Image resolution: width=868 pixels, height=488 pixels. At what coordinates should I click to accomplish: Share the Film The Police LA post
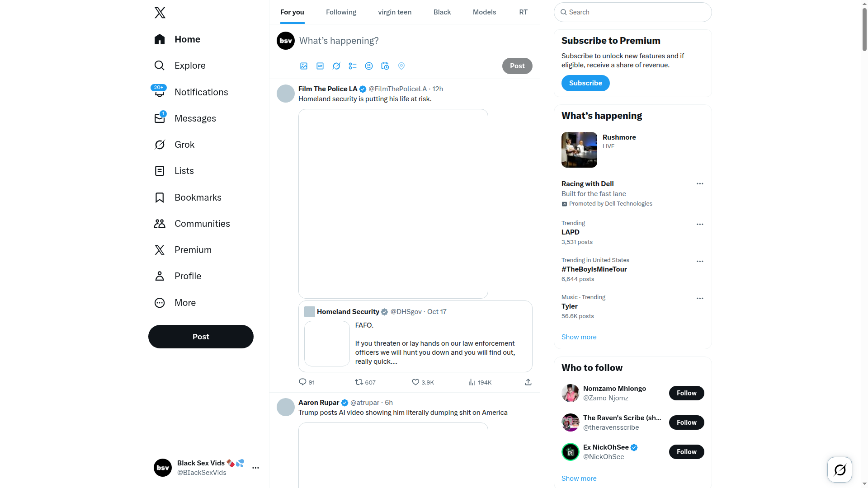click(x=528, y=382)
